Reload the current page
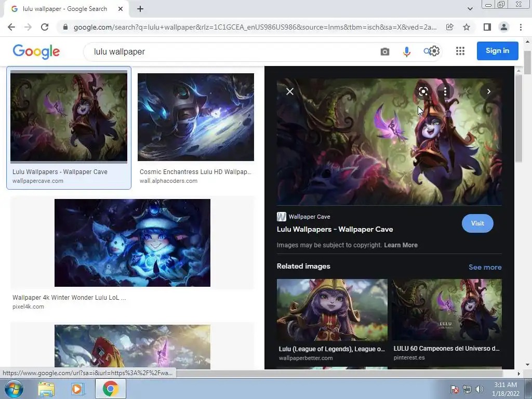Screen dimensions: 532x399 [45, 27]
